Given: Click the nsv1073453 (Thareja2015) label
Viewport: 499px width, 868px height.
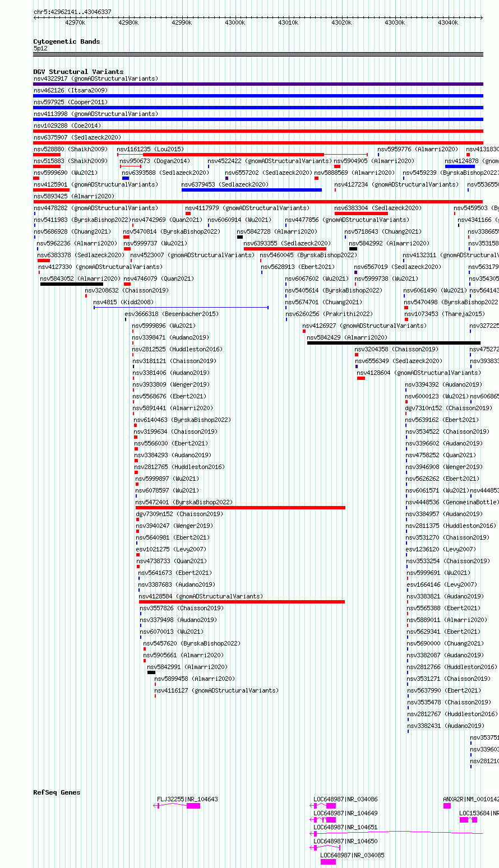Looking at the screenshot, I should point(445,314).
